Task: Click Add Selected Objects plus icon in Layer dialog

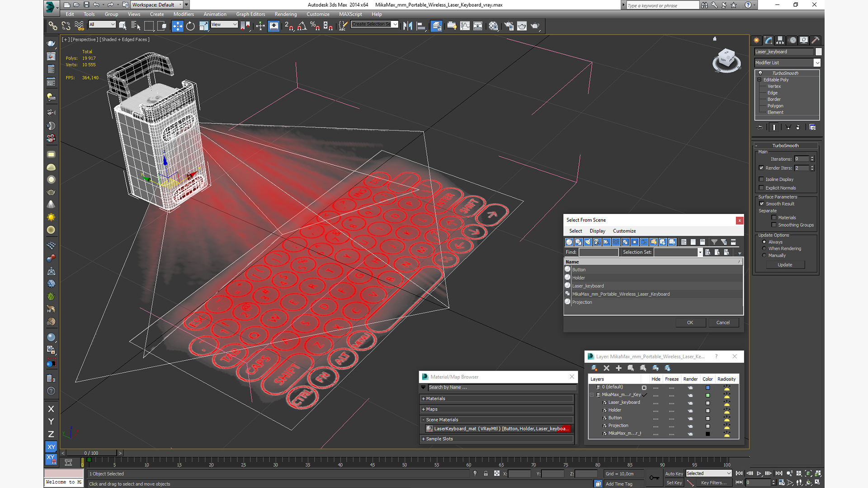Action: 618,368
